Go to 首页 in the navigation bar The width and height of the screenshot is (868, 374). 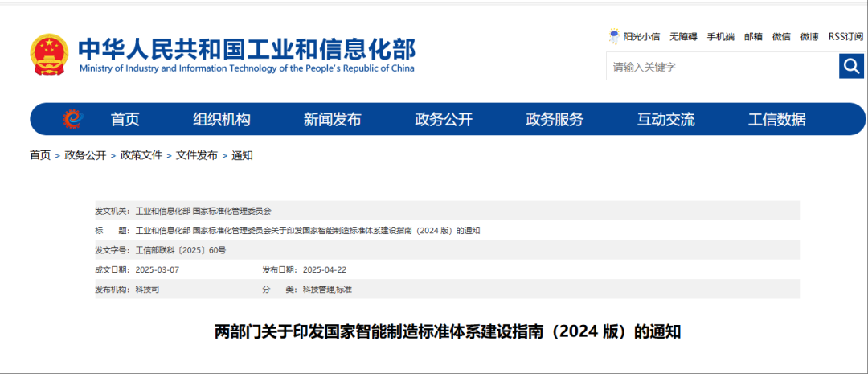click(x=125, y=119)
